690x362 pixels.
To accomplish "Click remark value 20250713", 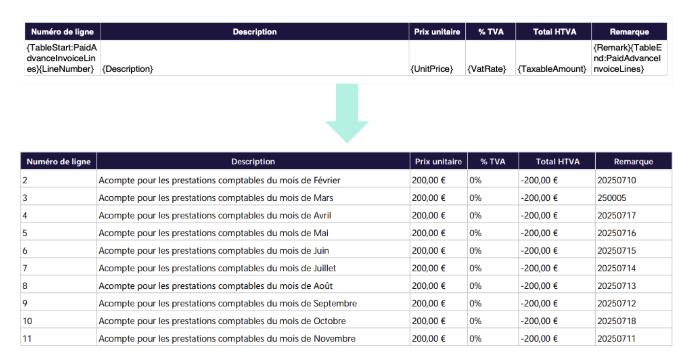I will click(617, 286).
